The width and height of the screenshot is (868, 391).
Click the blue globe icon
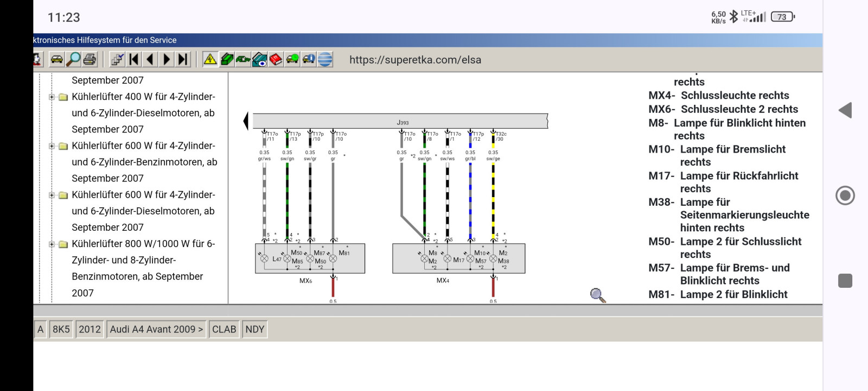(x=325, y=59)
